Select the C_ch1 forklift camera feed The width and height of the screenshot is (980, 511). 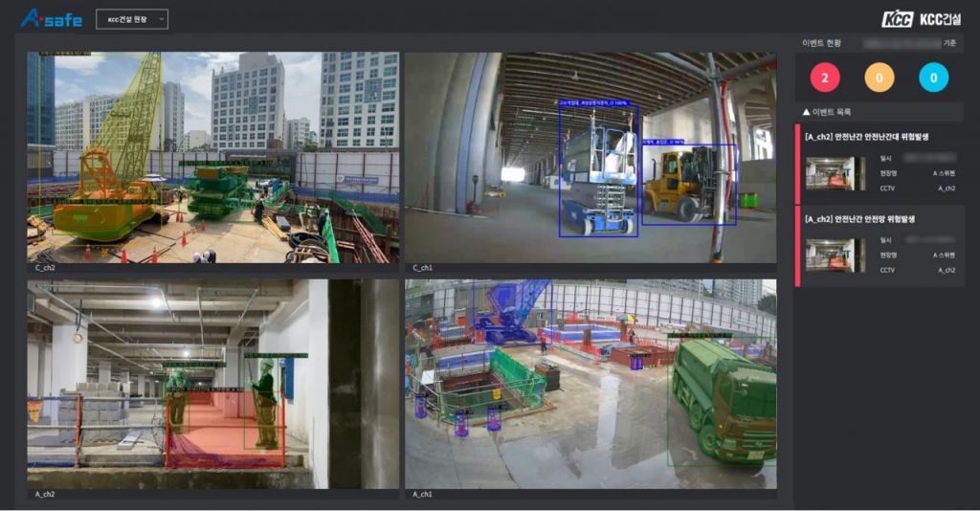[x=590, y=157]
